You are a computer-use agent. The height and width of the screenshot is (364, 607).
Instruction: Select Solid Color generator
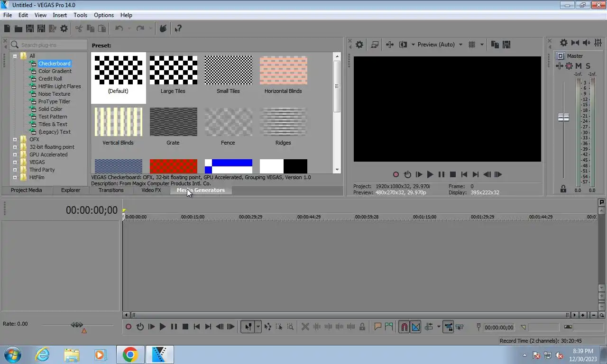pyautogui.click(x=50, y=109)
